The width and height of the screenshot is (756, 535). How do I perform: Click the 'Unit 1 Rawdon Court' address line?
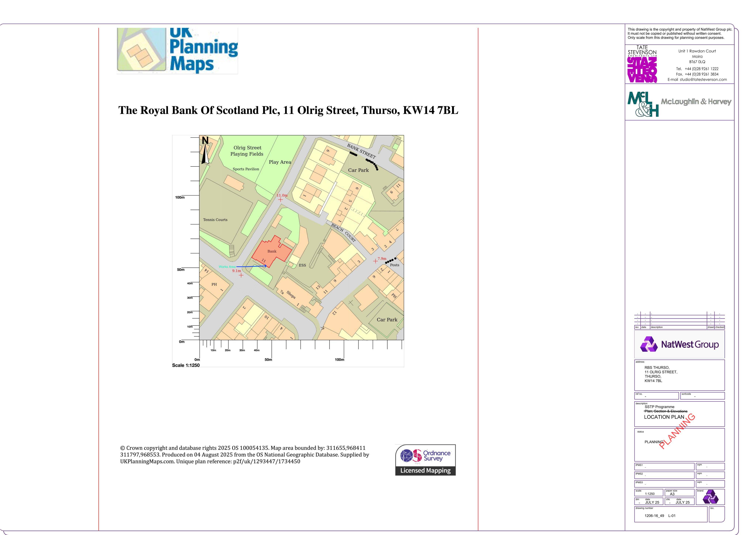[x=697, y=51]
